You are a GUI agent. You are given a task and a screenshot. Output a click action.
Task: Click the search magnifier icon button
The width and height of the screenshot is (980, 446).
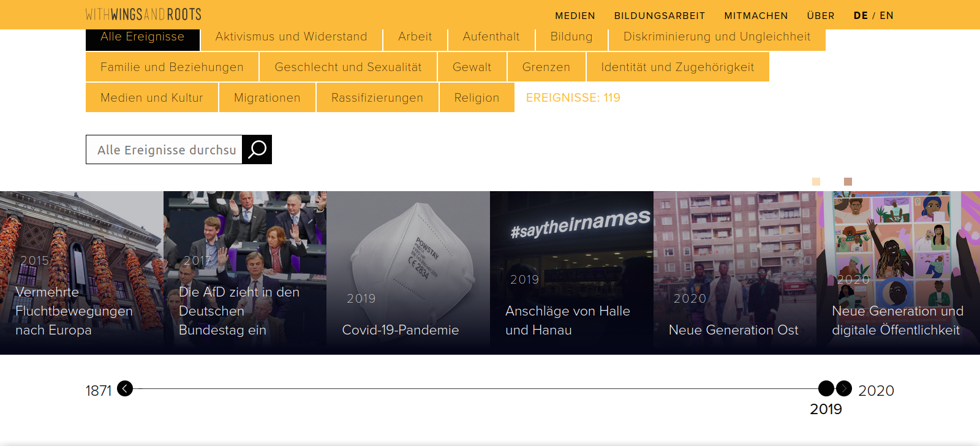257,149
